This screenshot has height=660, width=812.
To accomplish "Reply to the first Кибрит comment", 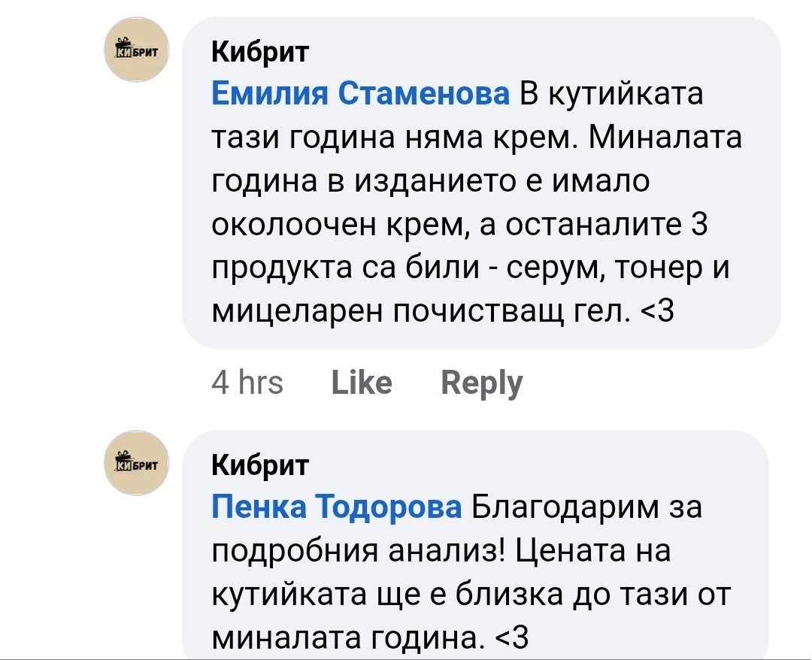I will [x=481, y=383].
